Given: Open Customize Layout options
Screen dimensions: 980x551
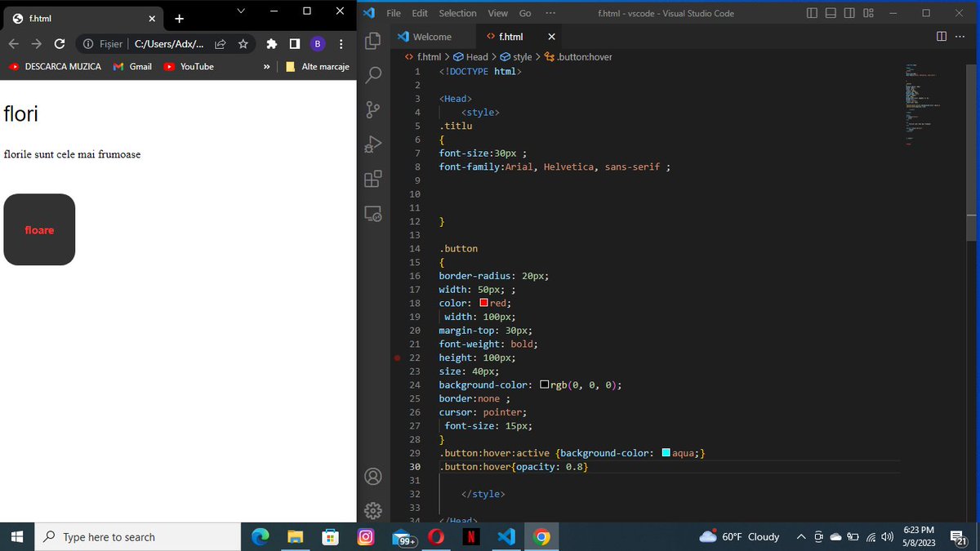Looking at the screenshot, I should (x=868, y=13).
